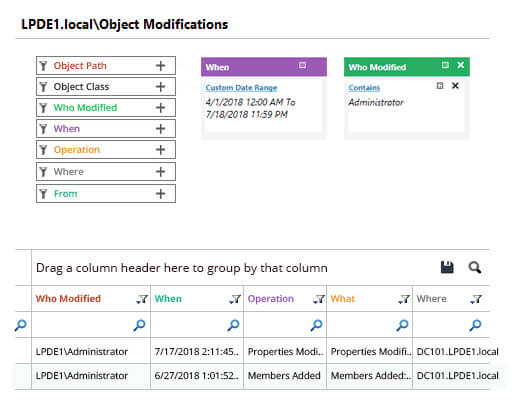Sort by the When column header
This screenshot has width=515, height=402.
pyautogui.click(x=168, y=299)
